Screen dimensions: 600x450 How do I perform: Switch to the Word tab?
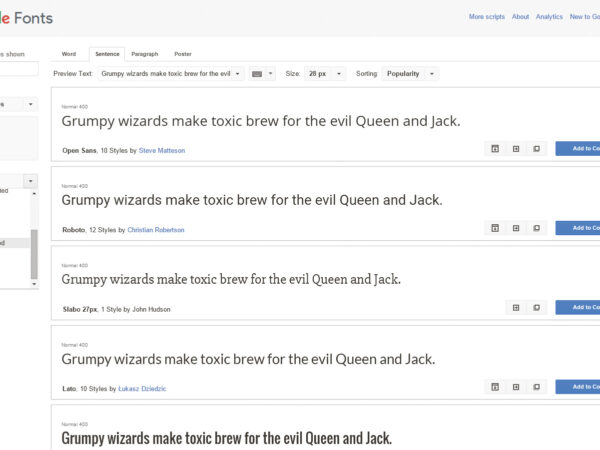coord(69,54)
